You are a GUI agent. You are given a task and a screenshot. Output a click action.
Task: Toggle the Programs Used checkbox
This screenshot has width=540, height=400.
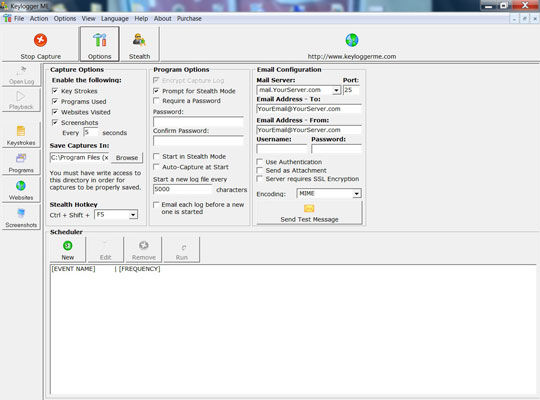pyautogui.click(x=55, y=101)
